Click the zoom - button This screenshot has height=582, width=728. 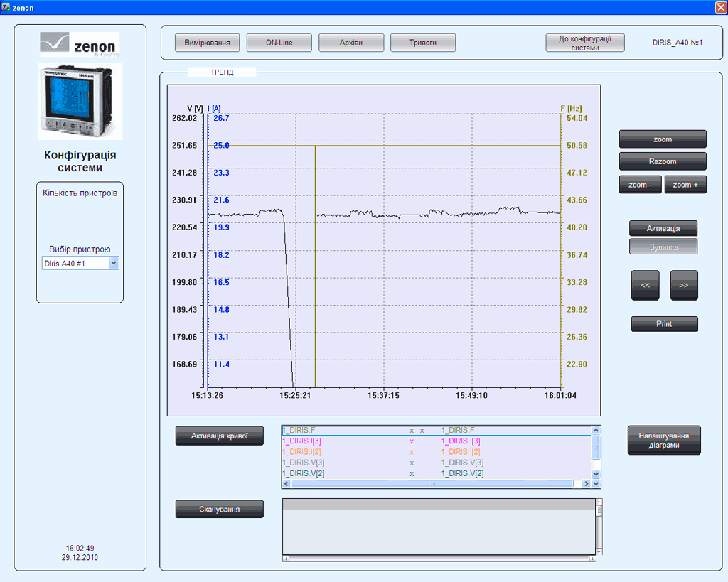tap(640, 185)
